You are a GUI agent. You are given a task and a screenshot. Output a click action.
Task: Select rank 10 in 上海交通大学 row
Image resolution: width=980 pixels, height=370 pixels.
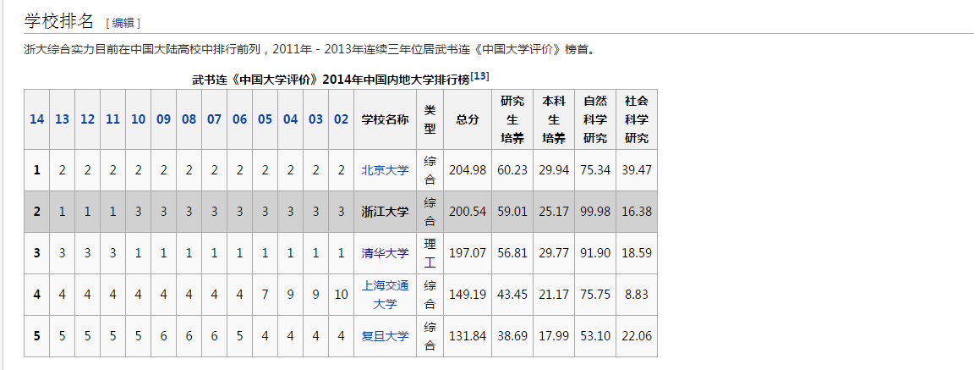click(x=342, y=295)
